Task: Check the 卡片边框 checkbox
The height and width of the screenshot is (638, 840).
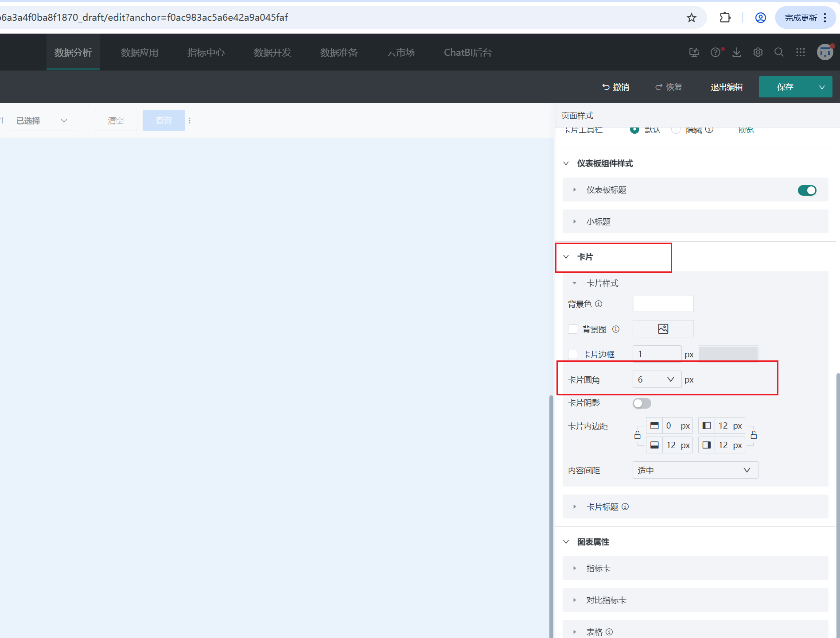Action: [x=572, y=354]
